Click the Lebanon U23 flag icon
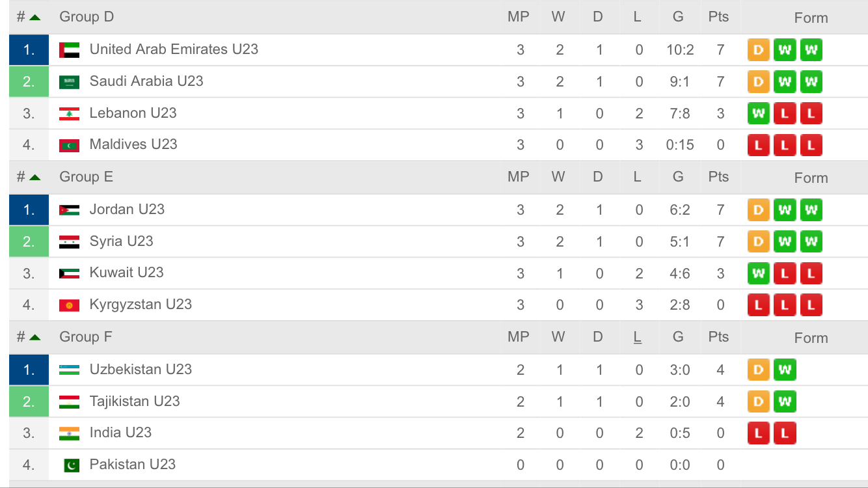Image resolution: width=868 pixels, height=488 pixels. (x=69, y=114)
